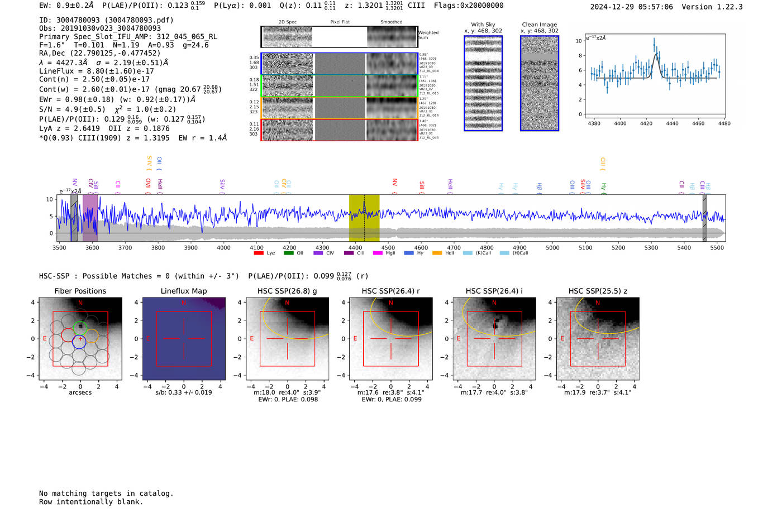The height and width of the screenshot is (532, 782).
Task: Open the Lineflux Map panel
Action: click(x=184, y=339)
